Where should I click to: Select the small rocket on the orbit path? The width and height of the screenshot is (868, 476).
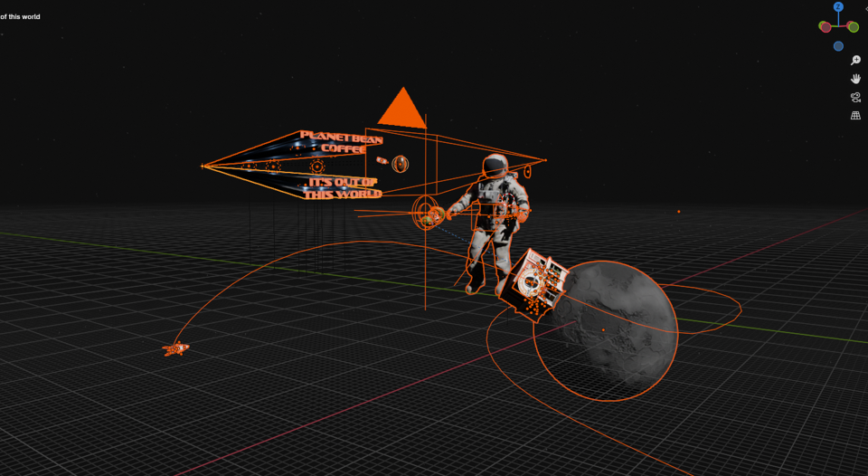176,348
